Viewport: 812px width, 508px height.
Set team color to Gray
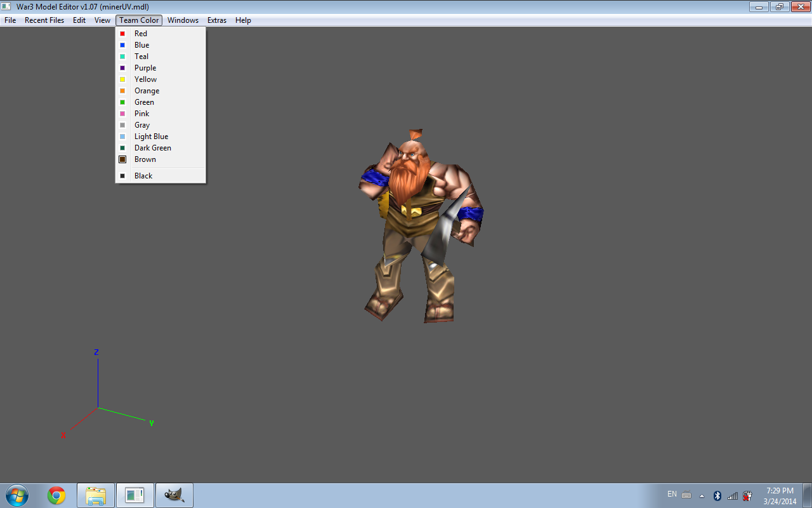tap(160, 125)
